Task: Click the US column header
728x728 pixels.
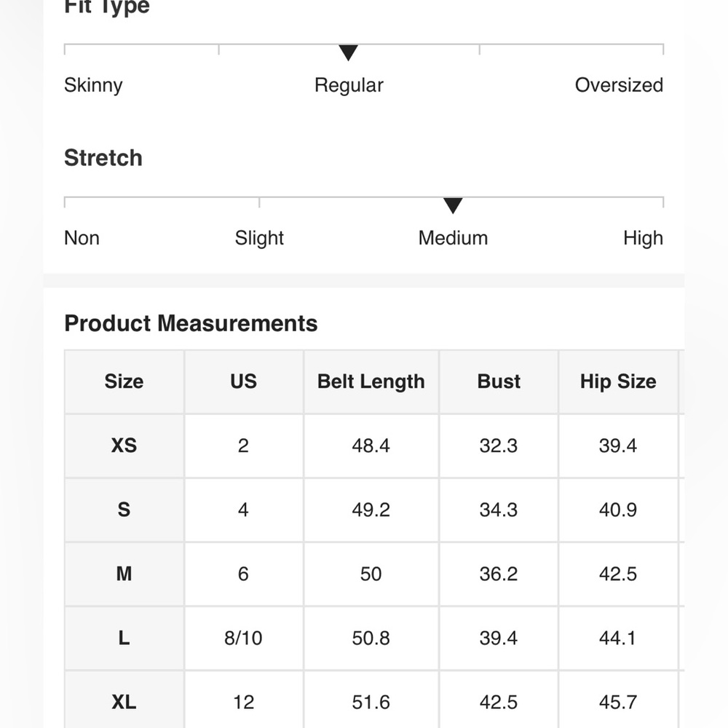Action: [244, 381]
